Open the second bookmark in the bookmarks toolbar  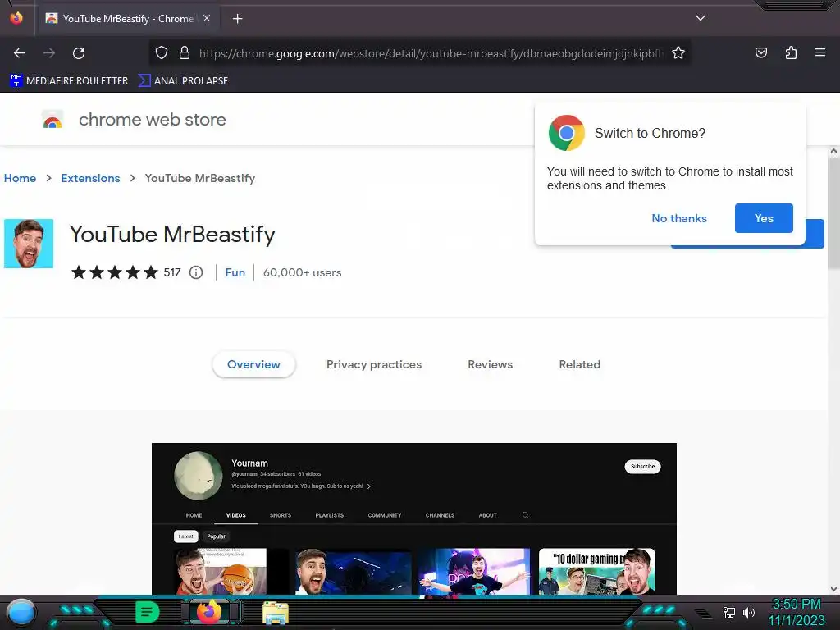click(x=183, y=80)
